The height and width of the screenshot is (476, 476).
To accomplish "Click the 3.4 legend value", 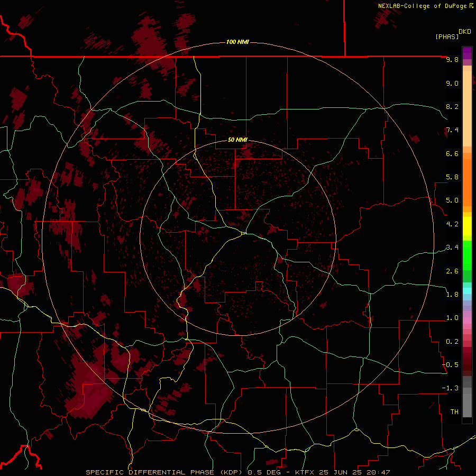I will pos(452,248).
